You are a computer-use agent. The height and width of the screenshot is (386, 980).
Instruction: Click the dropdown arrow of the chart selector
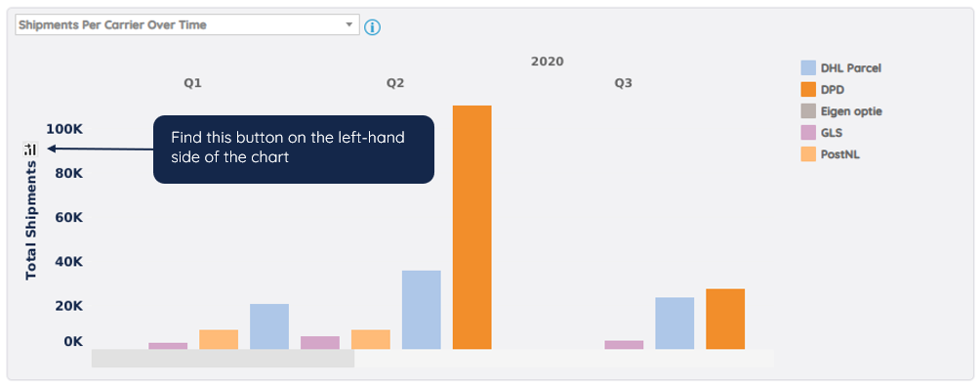pyautogui.click(x=348, y=25)
